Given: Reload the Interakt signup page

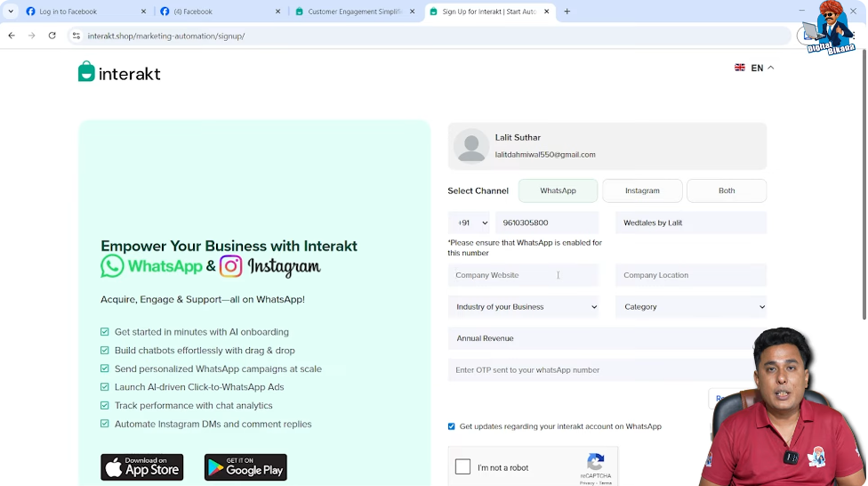Looking at the screenshot, I should [x=52, y=36].
